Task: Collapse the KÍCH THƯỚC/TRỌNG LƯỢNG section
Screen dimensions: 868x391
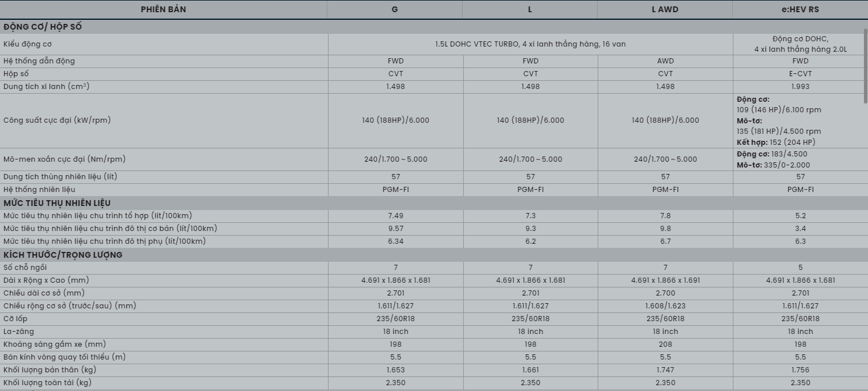Action: click(63, 255)
